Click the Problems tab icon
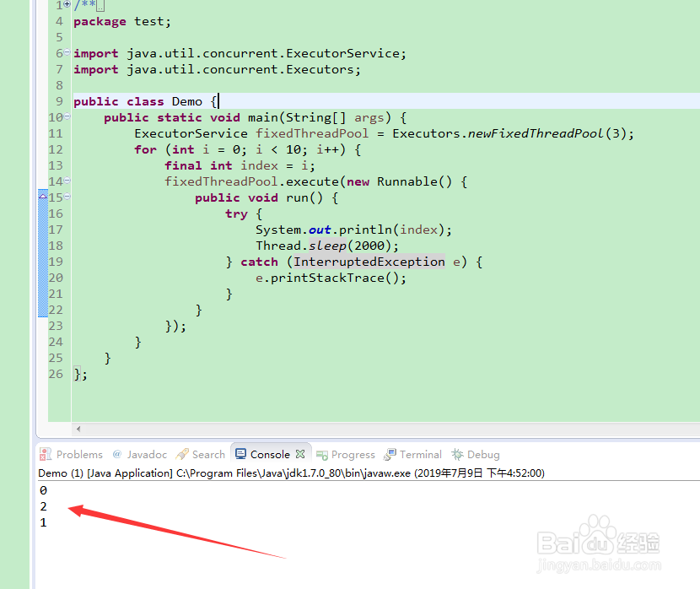Viewport: 700px width, 589px height. (x=46, y=455)
